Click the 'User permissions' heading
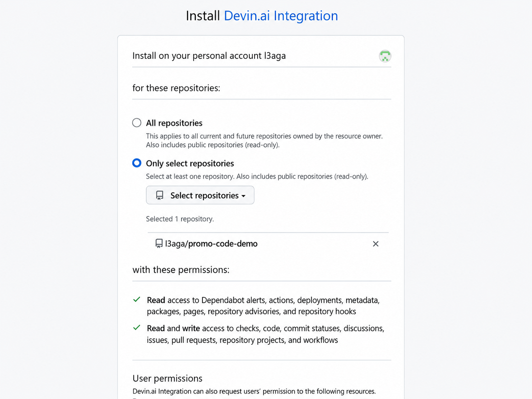 tap(168, 378)
